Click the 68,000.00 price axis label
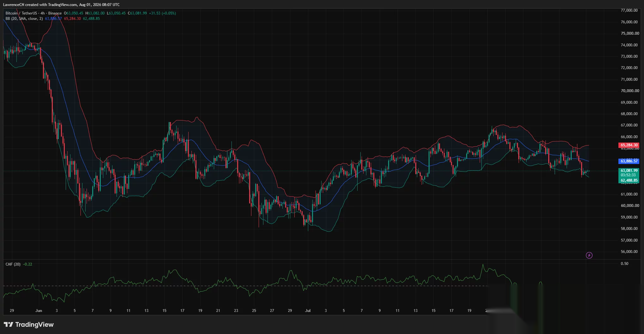This screenshot has width=644, height=334. [629, 114]
